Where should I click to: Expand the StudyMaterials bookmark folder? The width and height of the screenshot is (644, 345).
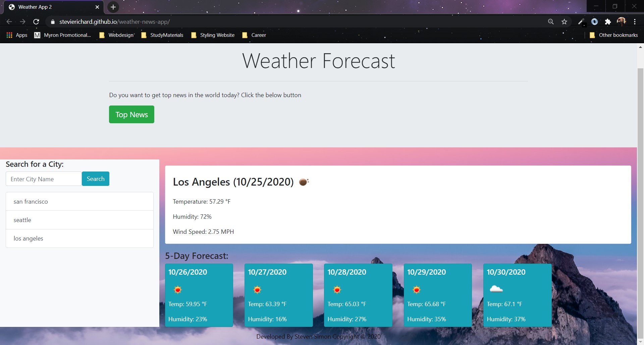click(162, 35)
